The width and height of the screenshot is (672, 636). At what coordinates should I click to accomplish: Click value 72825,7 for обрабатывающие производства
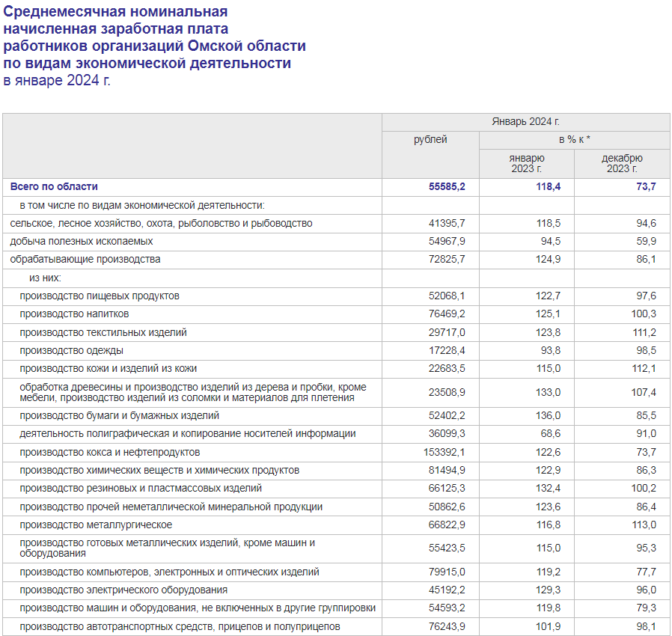pos(447,260)
